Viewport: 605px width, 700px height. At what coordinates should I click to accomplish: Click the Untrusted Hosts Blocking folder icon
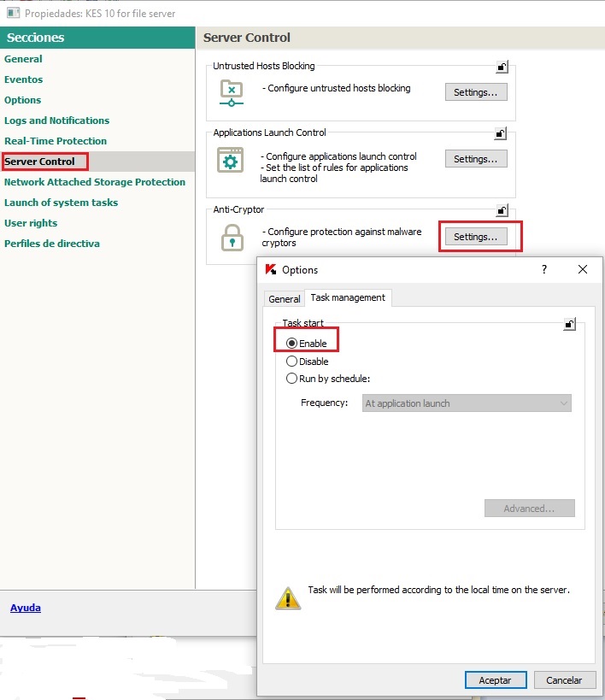pos(232,93)
